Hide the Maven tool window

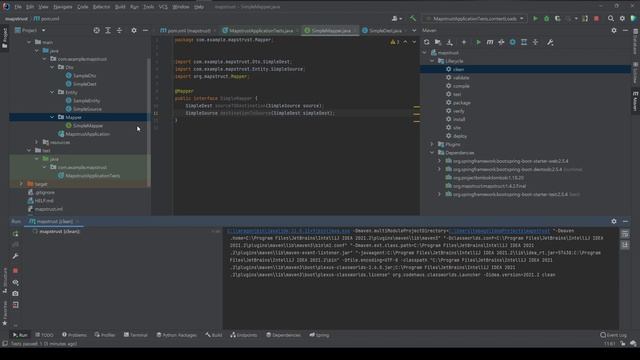click(x=625, y=30)
